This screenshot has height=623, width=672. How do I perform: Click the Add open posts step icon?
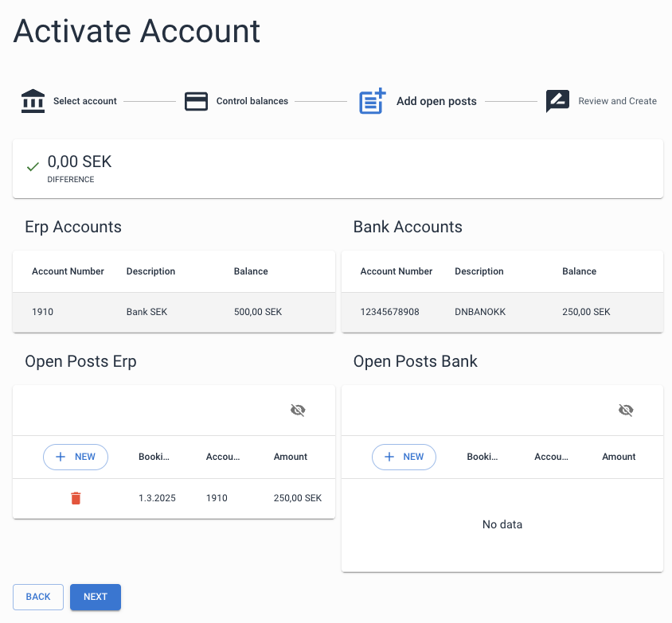point(372,101)
